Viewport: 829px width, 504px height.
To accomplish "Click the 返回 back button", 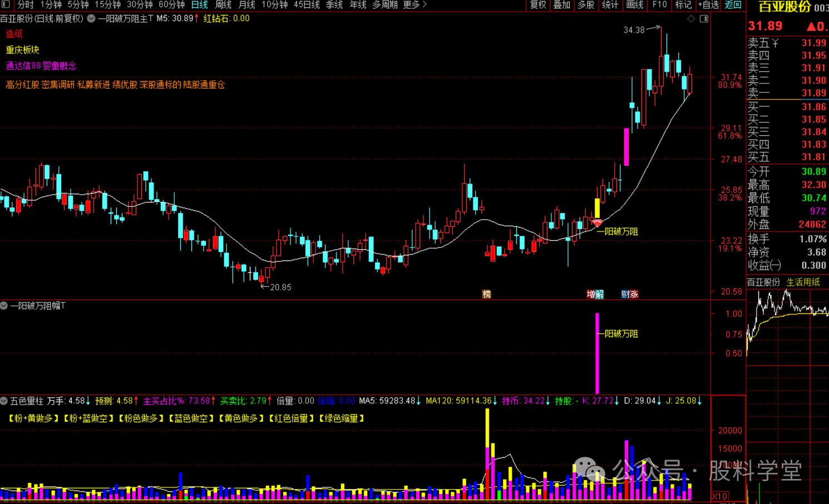I will [x=733, y=5].
